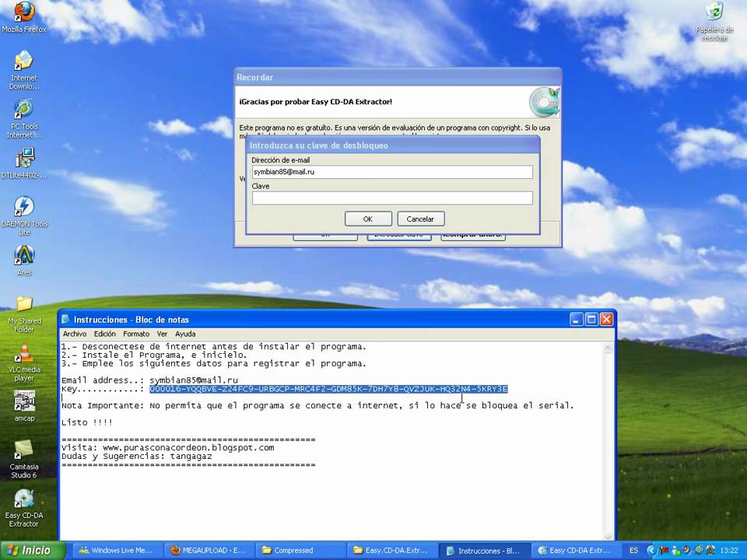The height and width of the screenshot is (560, 747).
Task: Open the Ayuda menu in Notepad
Action: click(x=185, y=334)
